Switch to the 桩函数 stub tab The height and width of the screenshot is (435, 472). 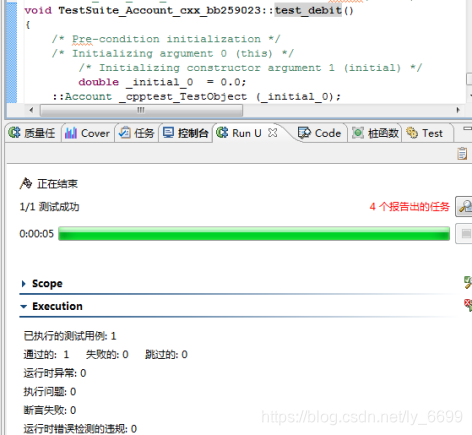coord(375,133)
